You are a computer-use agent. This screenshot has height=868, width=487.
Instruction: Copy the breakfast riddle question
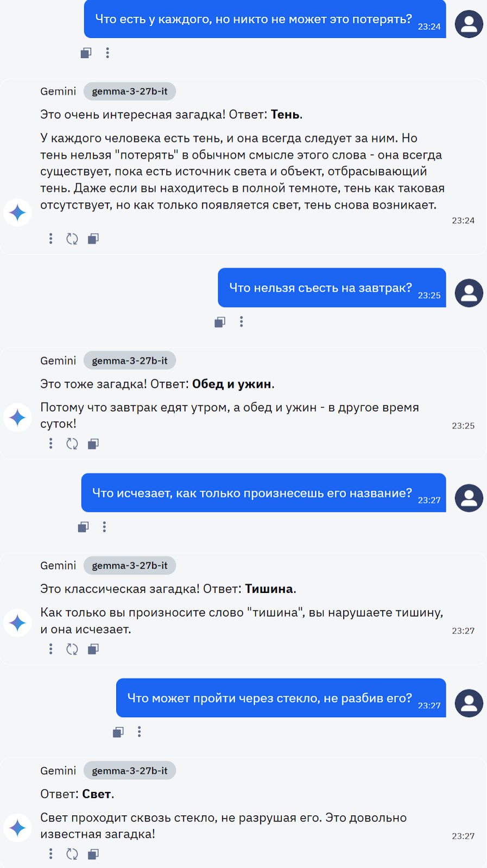click(x=219, y=321)
